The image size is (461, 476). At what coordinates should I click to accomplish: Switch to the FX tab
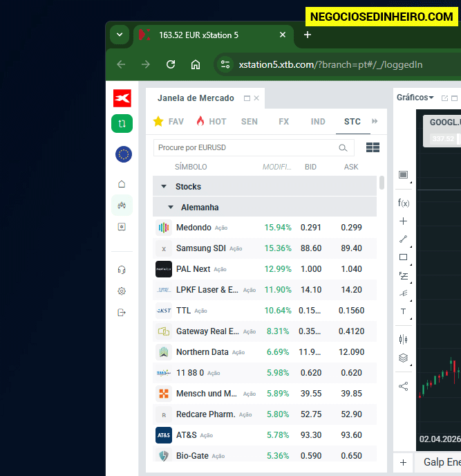[284, 122]
